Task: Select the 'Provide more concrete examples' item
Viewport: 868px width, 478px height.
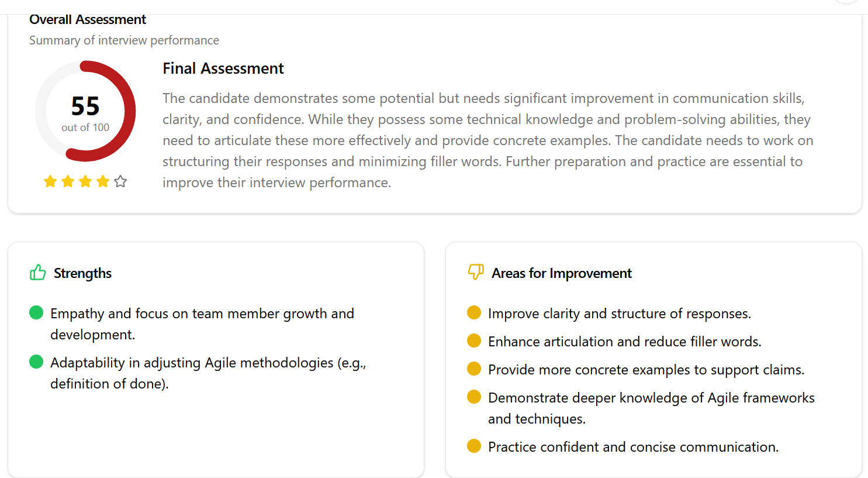Action: [x=646, y=370]
